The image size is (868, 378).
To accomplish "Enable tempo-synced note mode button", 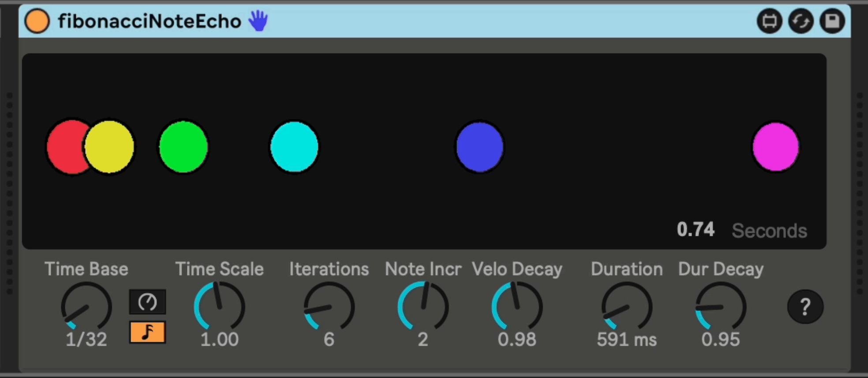I will 147,332.
